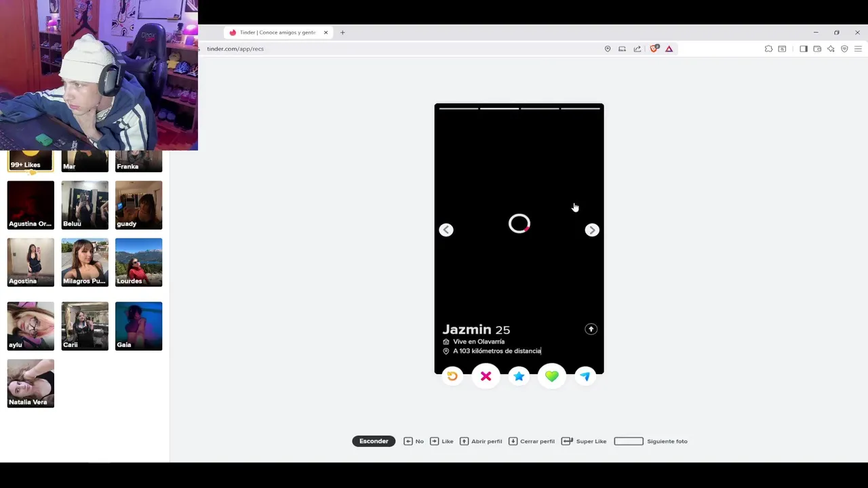Click the blue star Super Like button
Screen dimensions: 868x488
pos(519,376)
